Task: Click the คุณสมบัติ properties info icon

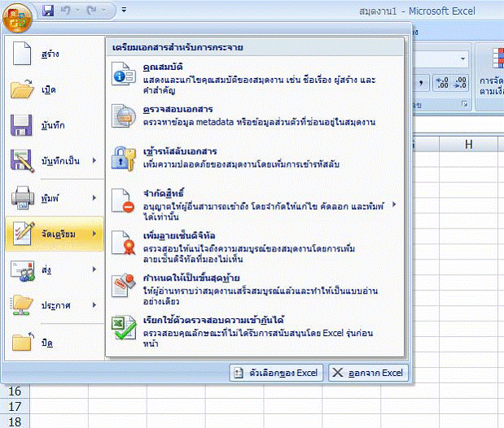Action: tap(124, 74)
